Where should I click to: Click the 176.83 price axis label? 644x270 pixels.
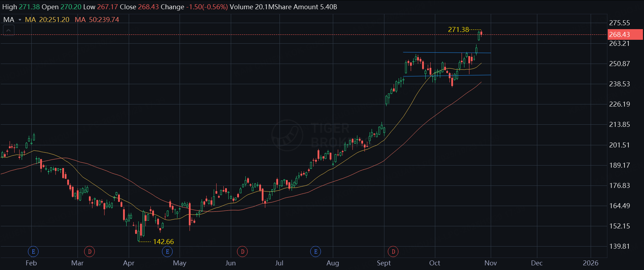619,185
